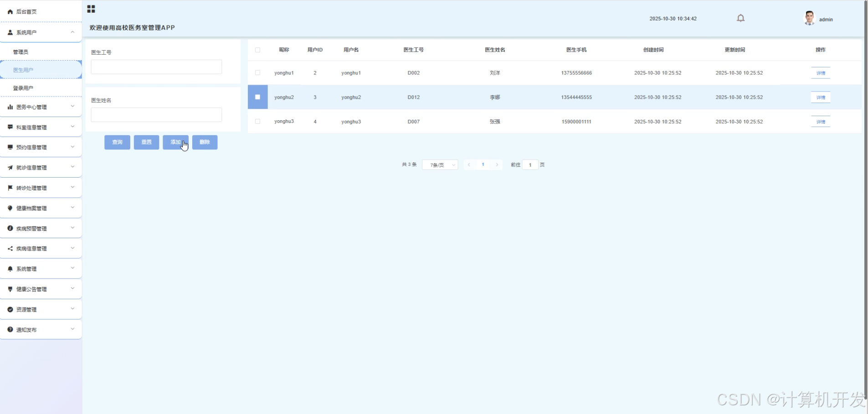Check the box for the yonghu2 row
Image resolution: width=868 pixels, height=414 pixels.
(x=257, y=97)
